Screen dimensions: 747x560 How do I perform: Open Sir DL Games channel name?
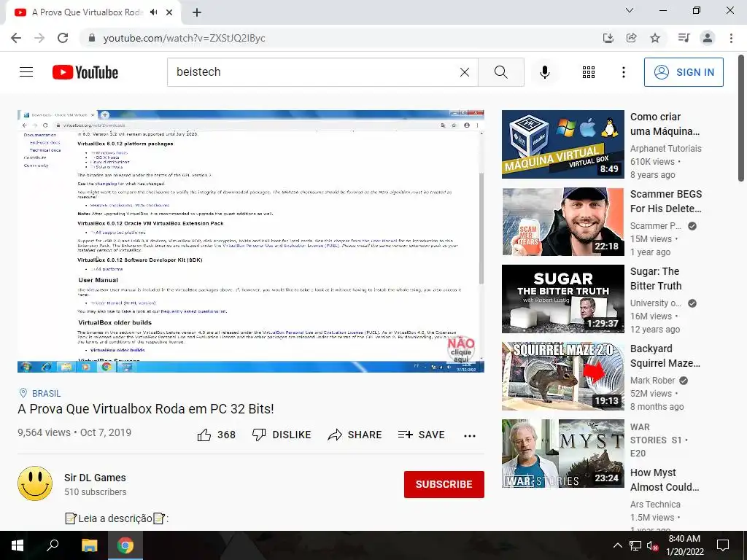point(96,478)
